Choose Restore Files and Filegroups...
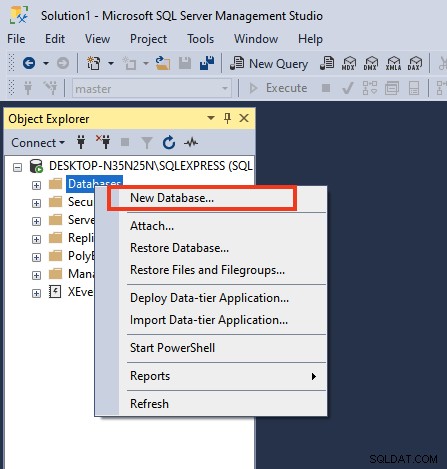Viewport: 447px width, 469px height. pos(211,270)
